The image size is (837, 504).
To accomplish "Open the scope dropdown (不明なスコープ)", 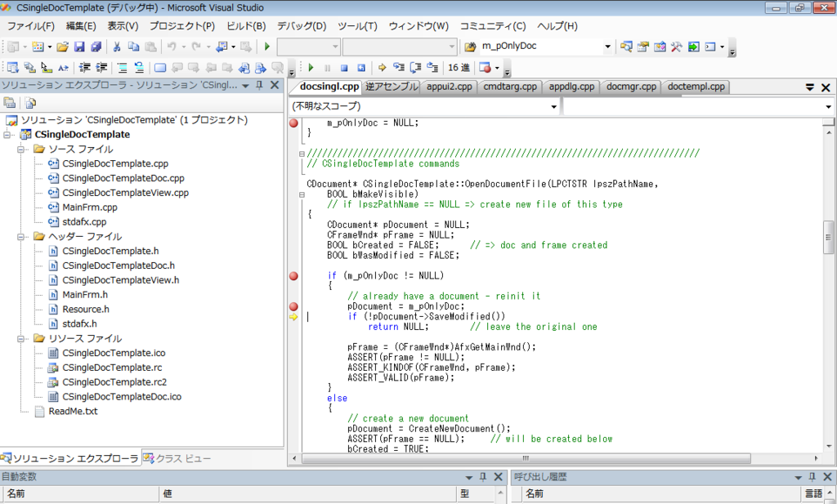I will click(x=553, y=107).
